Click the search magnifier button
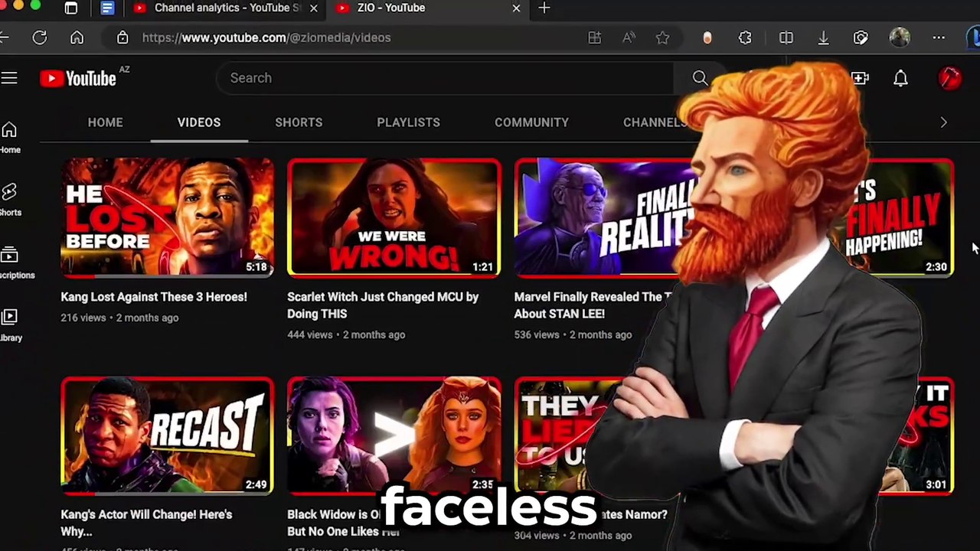980x551 pixels. coord(700,78)
